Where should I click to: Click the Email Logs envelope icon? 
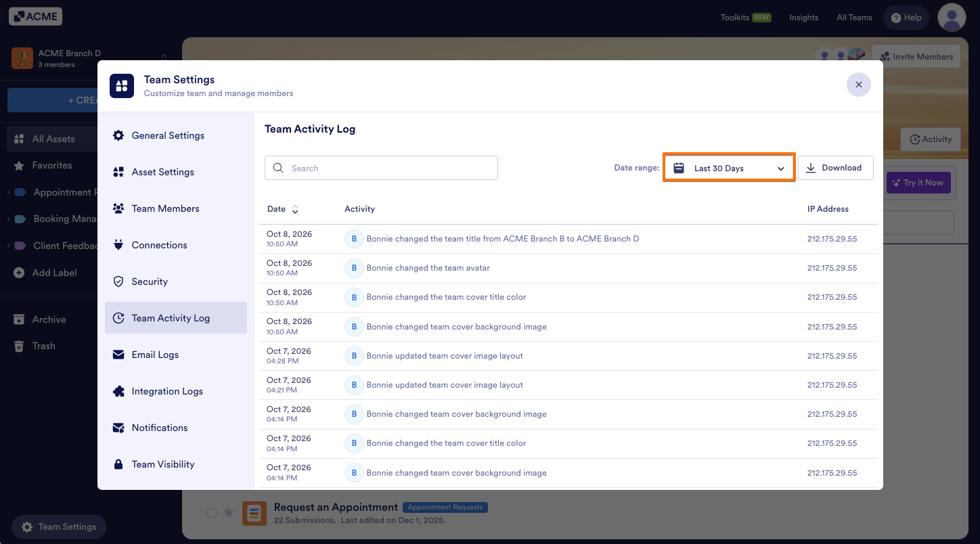click(118, 355)
